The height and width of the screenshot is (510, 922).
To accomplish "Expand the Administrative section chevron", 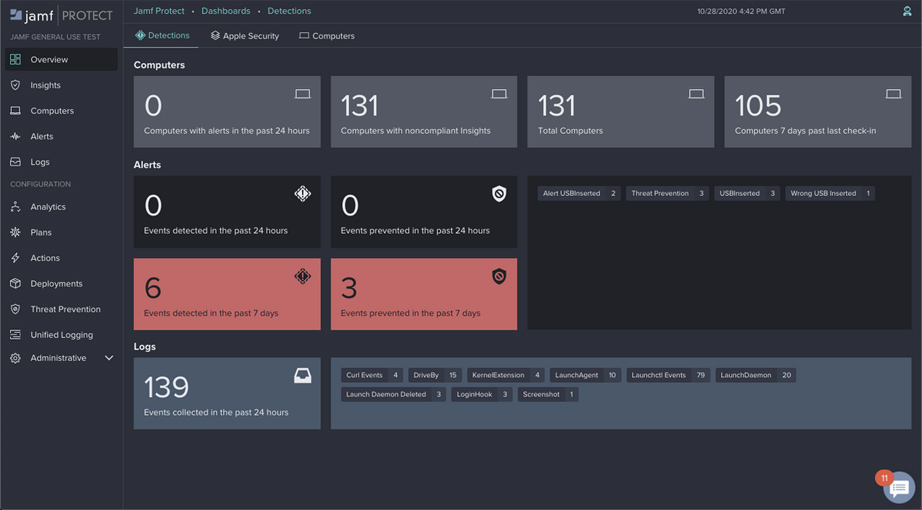I will point(109,358).
